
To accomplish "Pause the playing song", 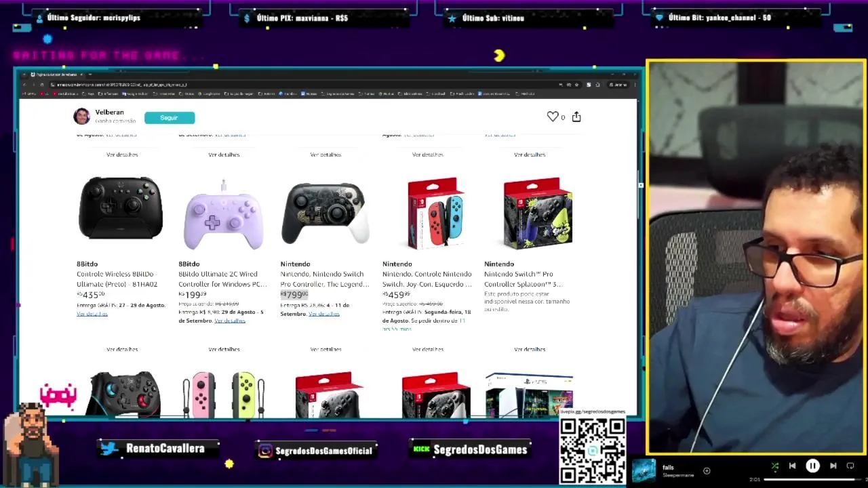I will click(812, 466).
